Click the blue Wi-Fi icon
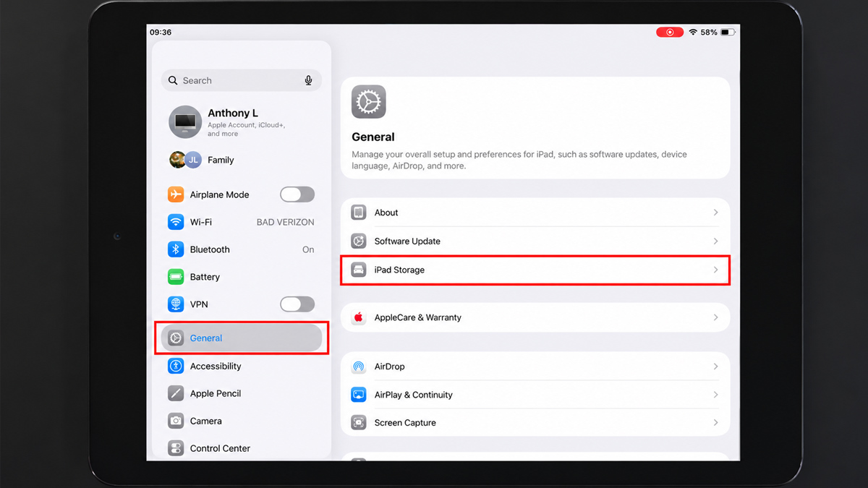The height and width of the screenshot is (488, 868). 176,222
